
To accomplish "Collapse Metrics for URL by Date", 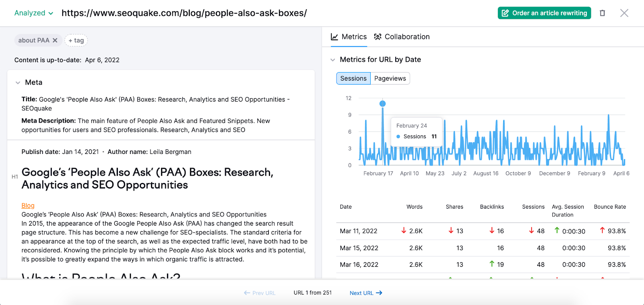I will [x=332, y=60].
